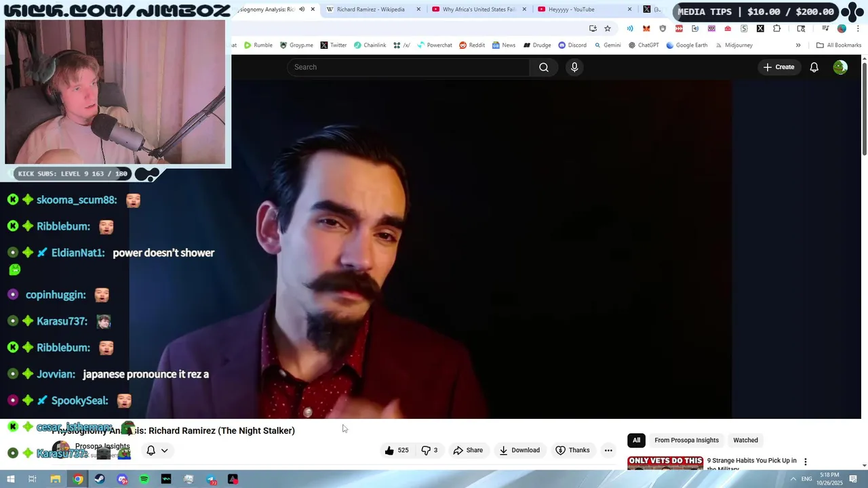Screen dimensions: 868x488
Task: Open Gemini bookmark
Action: [608, 45]
